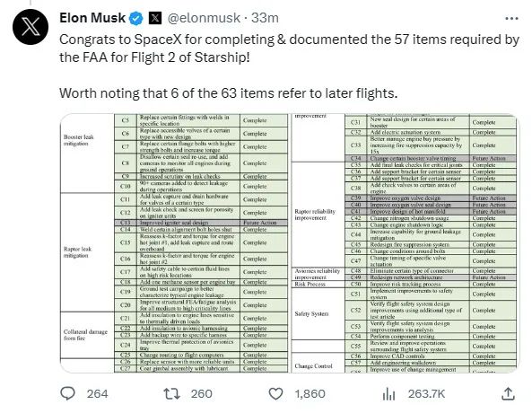Image resolution: width=532 pixels, height=413 pixels.
Task: Click the repost arrows icon
Action: (172, 394)
